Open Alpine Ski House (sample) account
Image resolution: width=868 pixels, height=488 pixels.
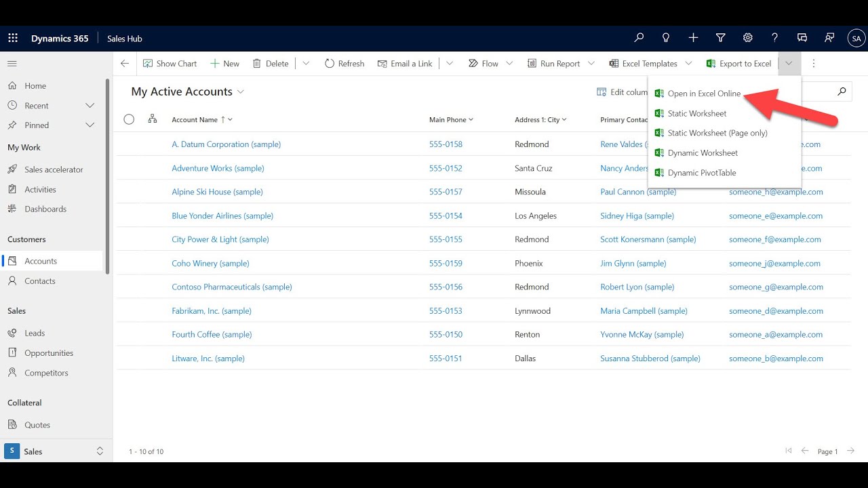pos(217,192)
